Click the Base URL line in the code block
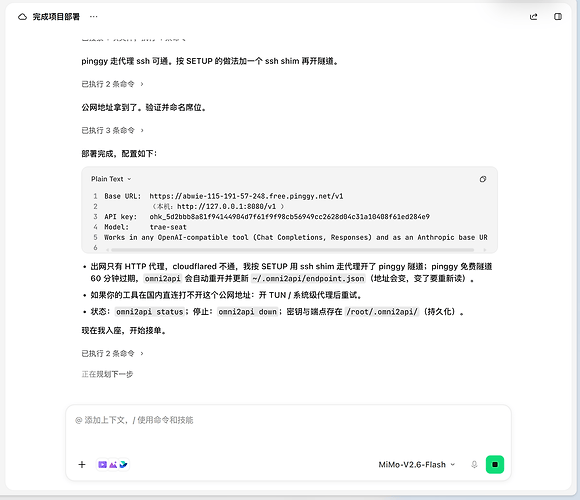580x500 pixels. (x=223, y=196)
